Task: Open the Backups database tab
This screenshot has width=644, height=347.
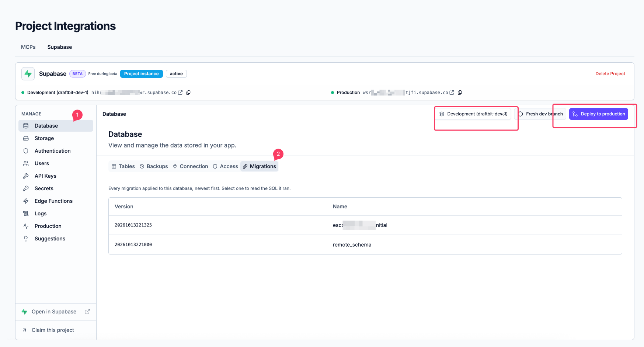Action: 154,166
